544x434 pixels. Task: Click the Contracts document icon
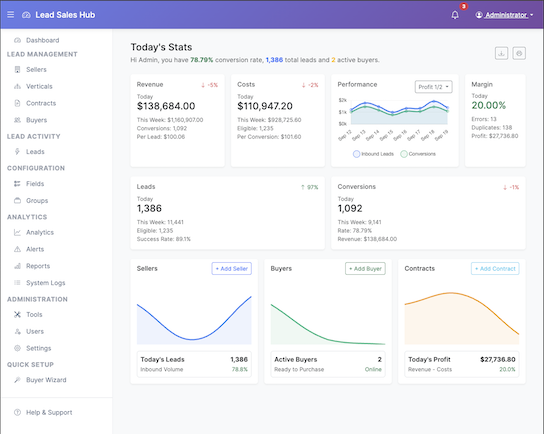(17, 103)
